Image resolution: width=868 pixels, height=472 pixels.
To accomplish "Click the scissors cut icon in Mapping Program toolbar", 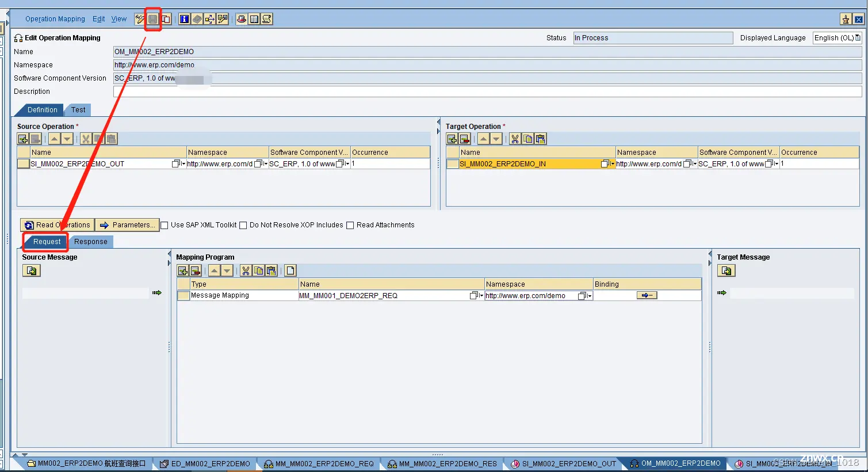I will coord(246,271).
